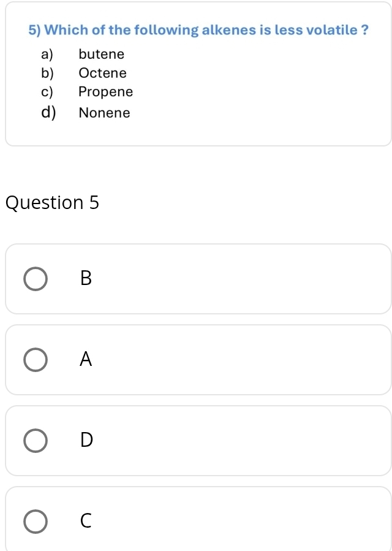The image size is (392, 551).
Task: Tap the letter D answer label
Action: (86, 440)
